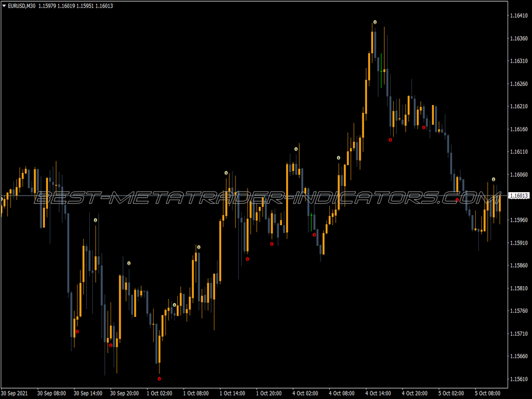
Task: Click the 5 Oct 02:00 time label
Action: point(451,393)
